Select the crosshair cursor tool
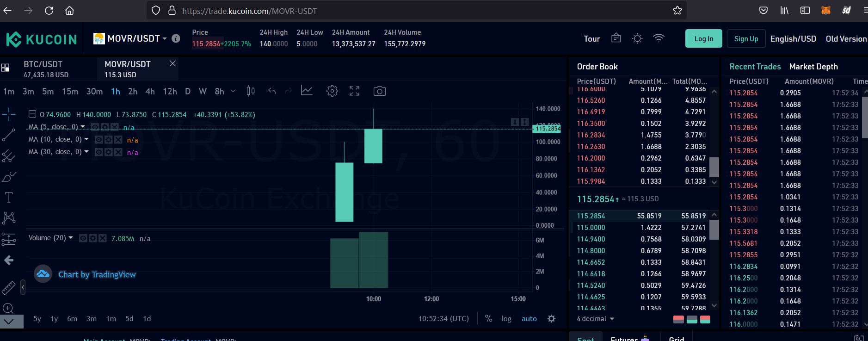 [x=9, y=114]
